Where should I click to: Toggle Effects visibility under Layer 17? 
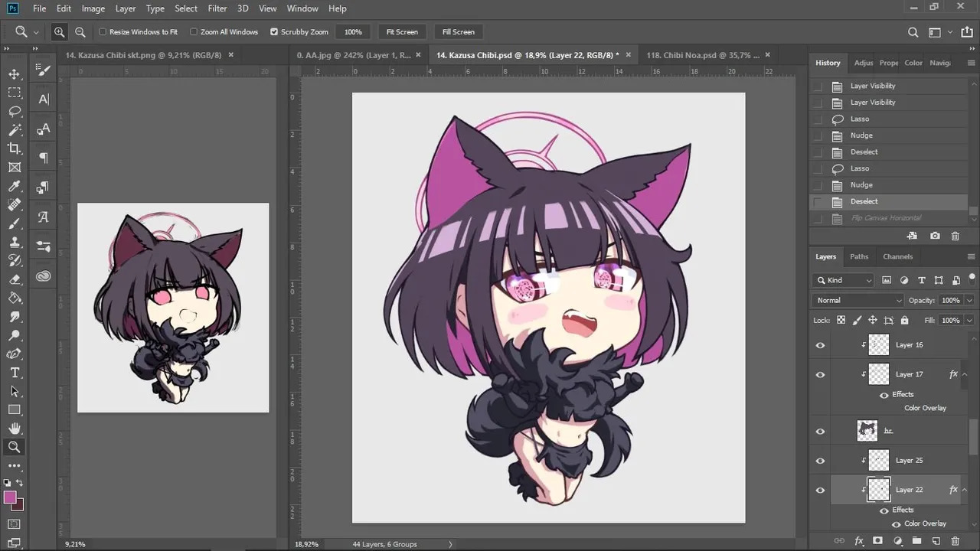click(884, 395)
